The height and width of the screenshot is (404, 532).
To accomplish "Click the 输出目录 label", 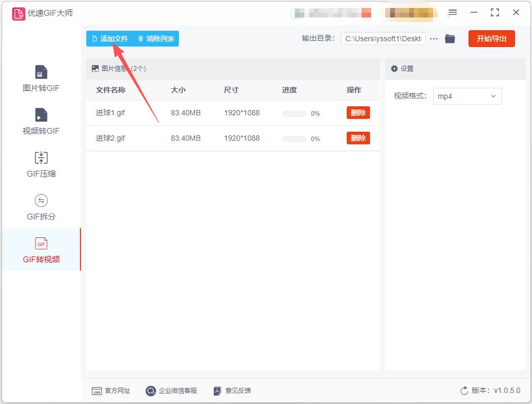I will pyautogui.click(x=318, y=38).
